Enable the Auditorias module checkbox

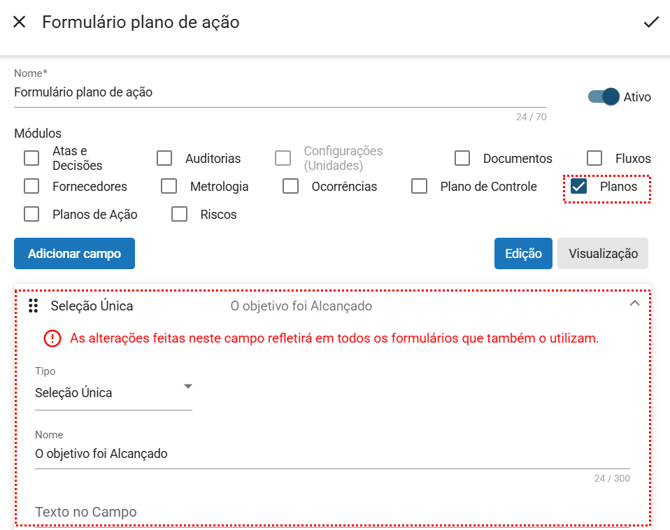coord(165,158)
